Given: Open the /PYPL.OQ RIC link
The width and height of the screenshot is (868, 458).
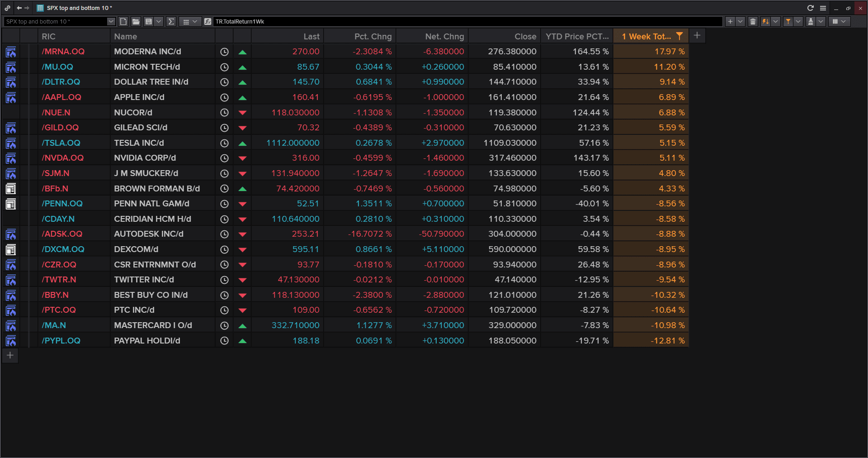Looking at the screenshot, I should pos(61,341).
